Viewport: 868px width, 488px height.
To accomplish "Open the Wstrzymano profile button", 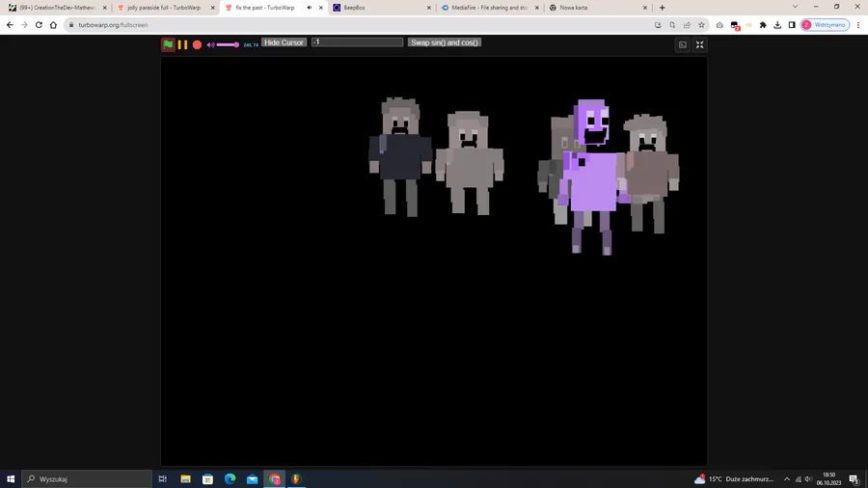I will (825, 25).
